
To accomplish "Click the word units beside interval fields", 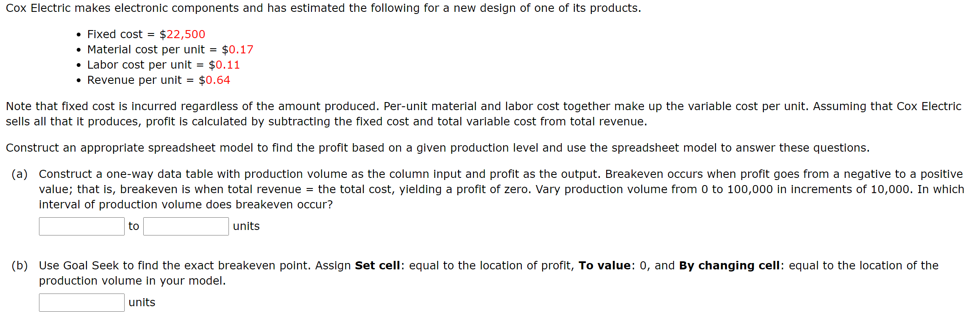I will point(246,226).
